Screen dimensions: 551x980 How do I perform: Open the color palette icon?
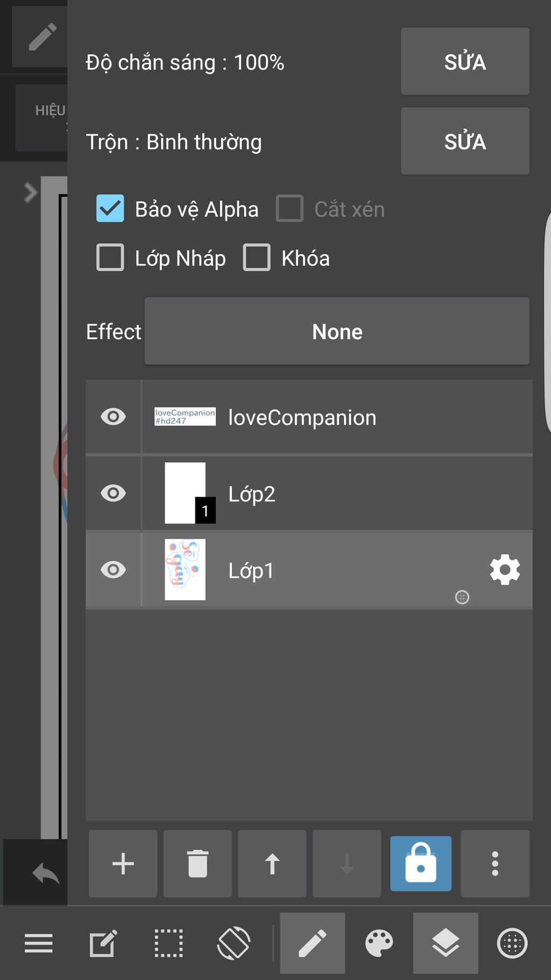click(x=379, y=943)
